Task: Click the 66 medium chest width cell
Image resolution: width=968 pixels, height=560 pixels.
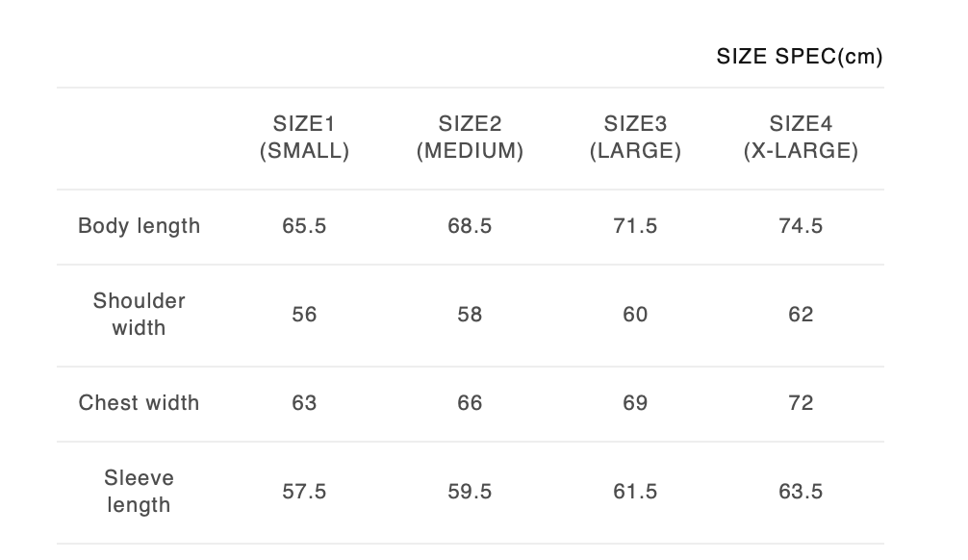Action: pyautogui.click(x=470, y=403)
